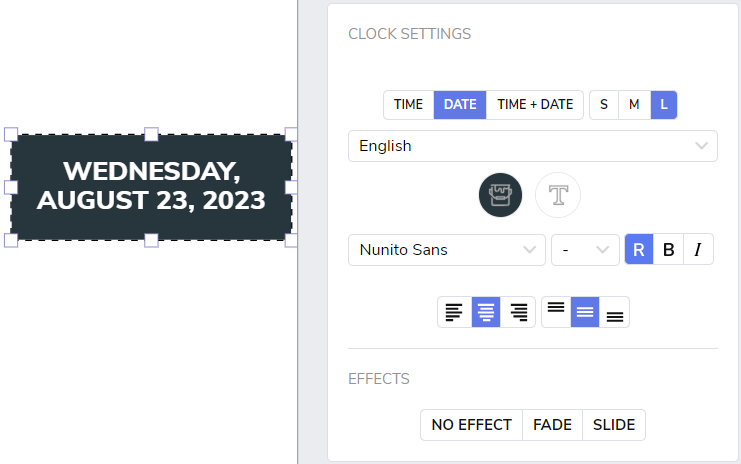Select the date widget on the canvas
The height and width of the screenshot is (464, 741).
tap(151, 187)
